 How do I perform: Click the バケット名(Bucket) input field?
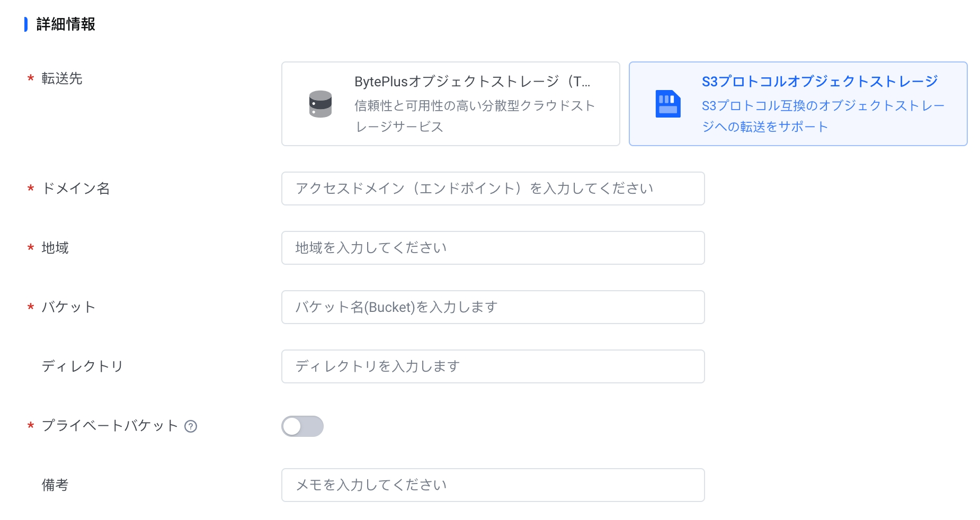[493, 307]
